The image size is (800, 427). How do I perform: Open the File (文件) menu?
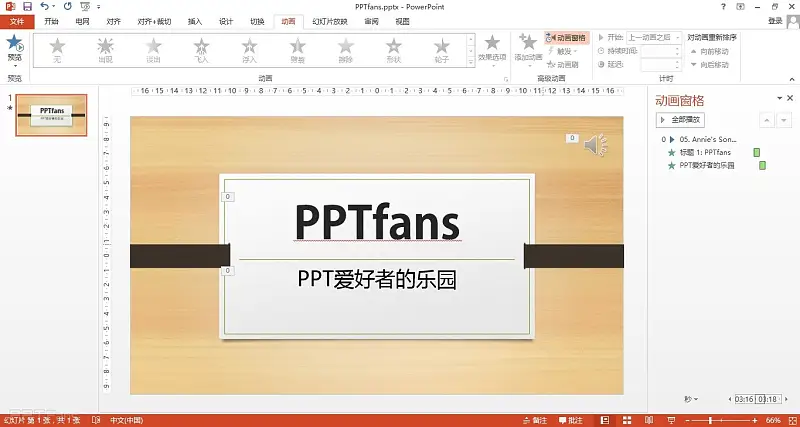pyautogui.click(x=16, y=20)
